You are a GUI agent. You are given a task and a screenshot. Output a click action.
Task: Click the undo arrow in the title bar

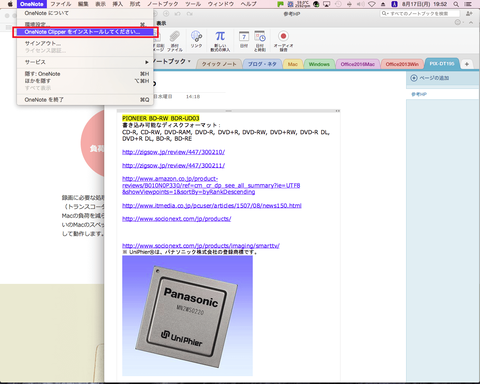point(178,14)
